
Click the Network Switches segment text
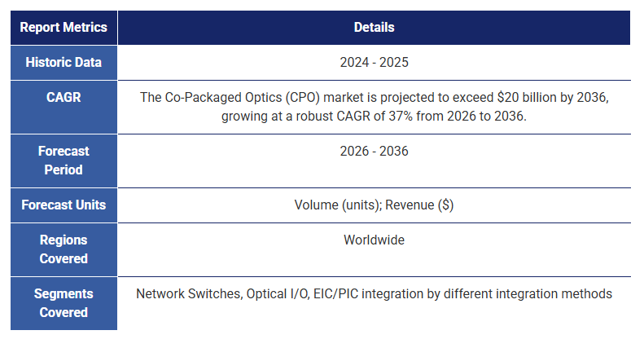pos(187,294)
